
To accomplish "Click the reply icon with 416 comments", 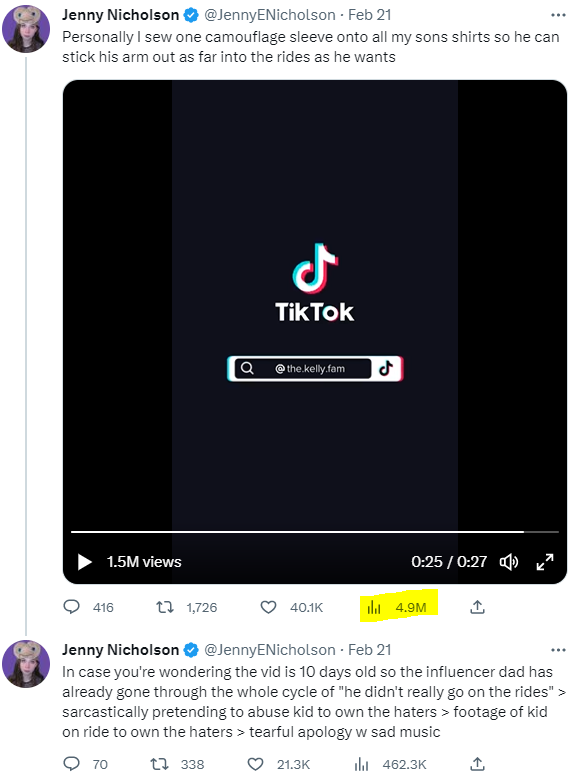I will tap(72, 607).
